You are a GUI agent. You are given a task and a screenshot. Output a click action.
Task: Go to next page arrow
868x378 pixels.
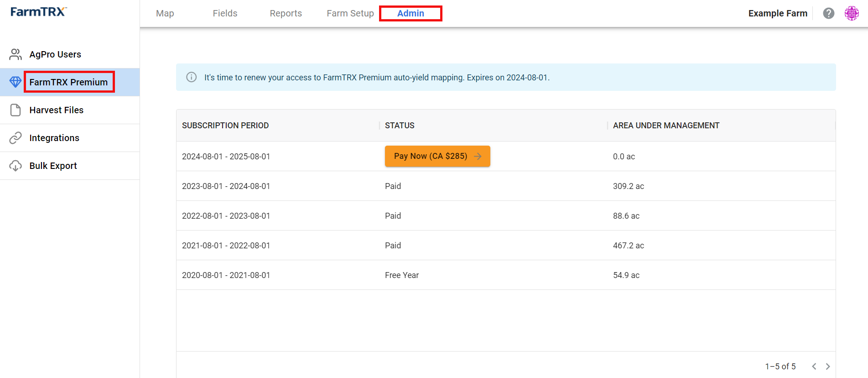point(828,366)
